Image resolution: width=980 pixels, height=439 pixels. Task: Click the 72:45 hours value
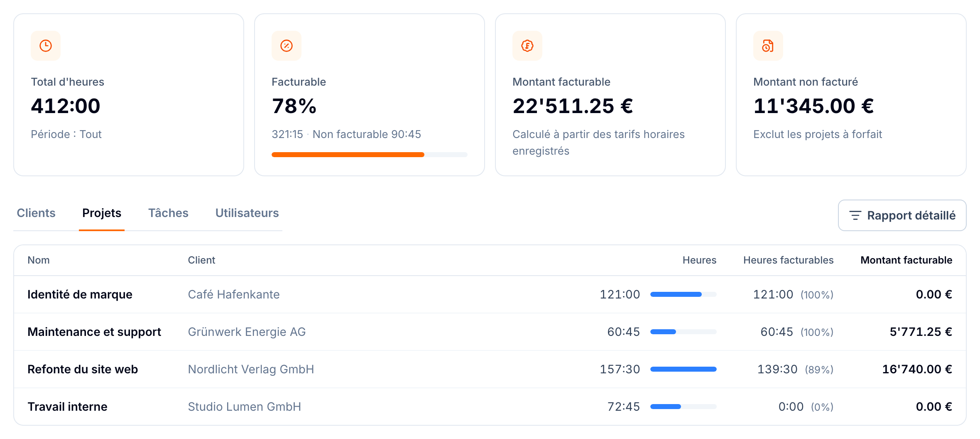[623, 407]
